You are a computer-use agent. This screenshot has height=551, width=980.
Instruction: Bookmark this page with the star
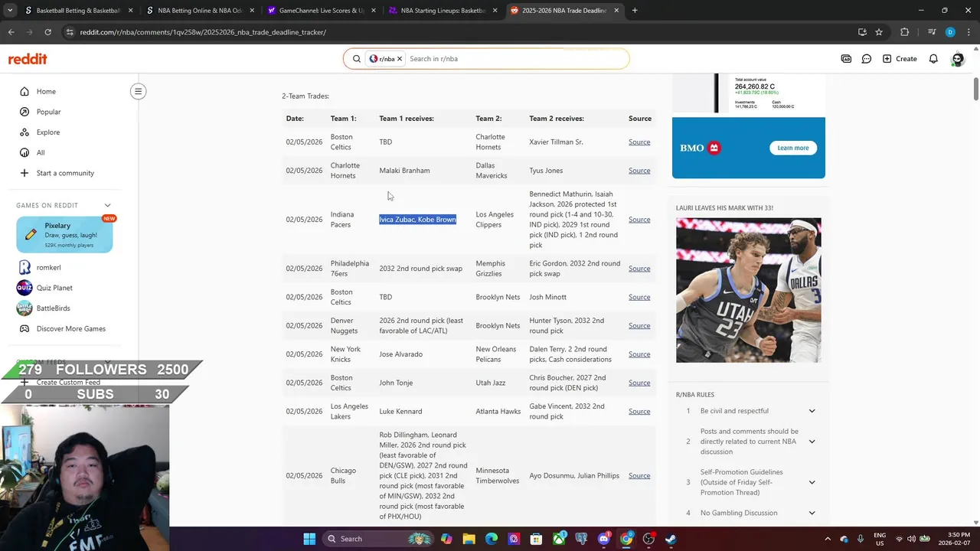[x=879, y=32]
